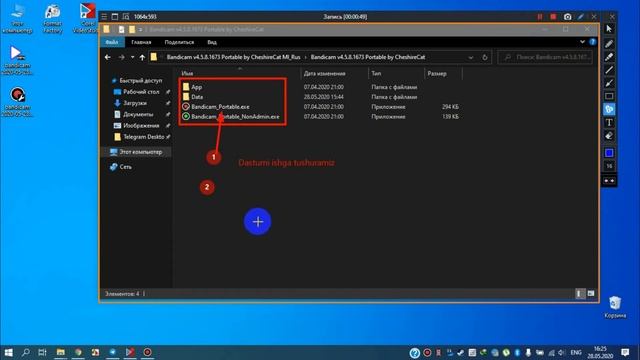The image size is (640, 360).
Task: Expand the ribbon with chevron
Action: pyautogui.click(x=582, y=42)
